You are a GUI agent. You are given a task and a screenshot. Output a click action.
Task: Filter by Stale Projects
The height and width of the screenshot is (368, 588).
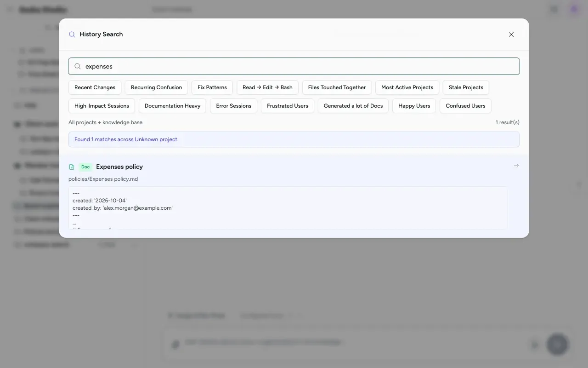[466, 87]
